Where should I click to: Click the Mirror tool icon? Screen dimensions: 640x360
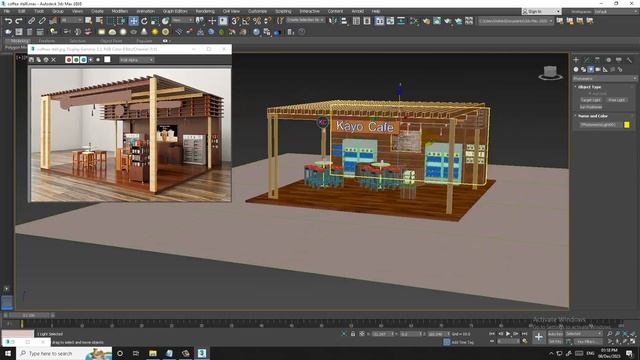[333, 20]
